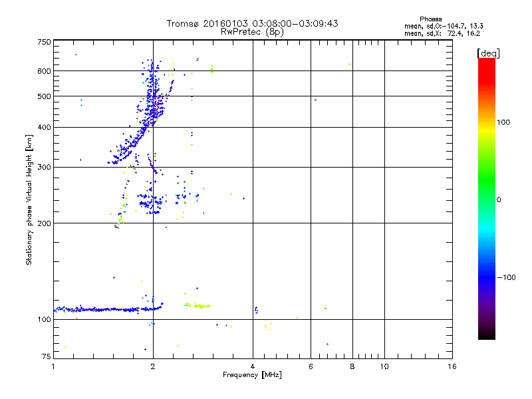Click the x-axis label '8'
Viewport: 532px width, 399px height.
coord(352,366)
